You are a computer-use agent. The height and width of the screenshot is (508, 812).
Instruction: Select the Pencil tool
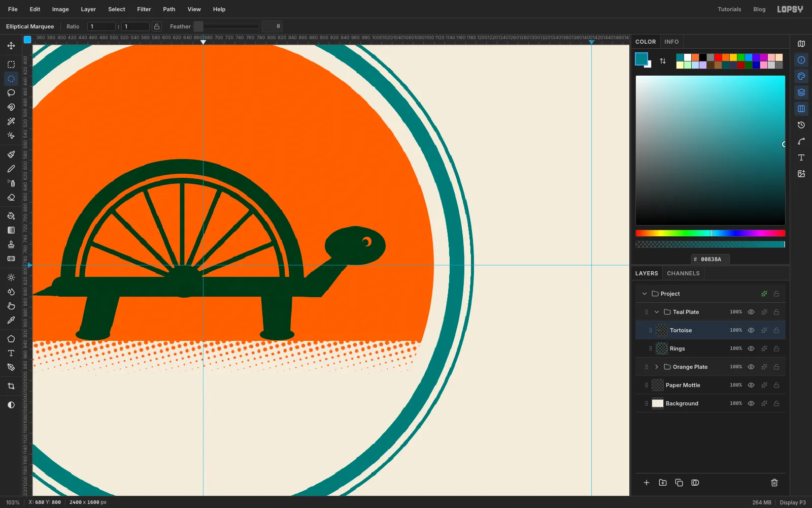click(11, 169)
